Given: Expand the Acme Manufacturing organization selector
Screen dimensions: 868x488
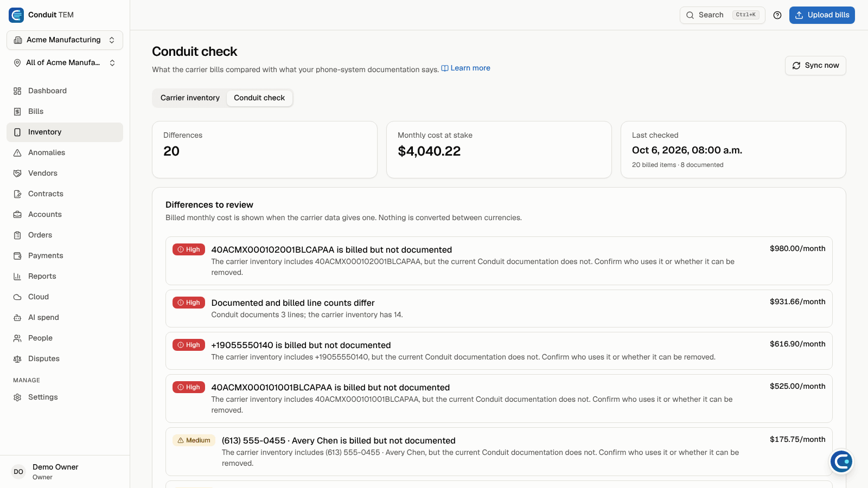Looking at the screenshot, I should pyautogui.click(x=65, y=40).
